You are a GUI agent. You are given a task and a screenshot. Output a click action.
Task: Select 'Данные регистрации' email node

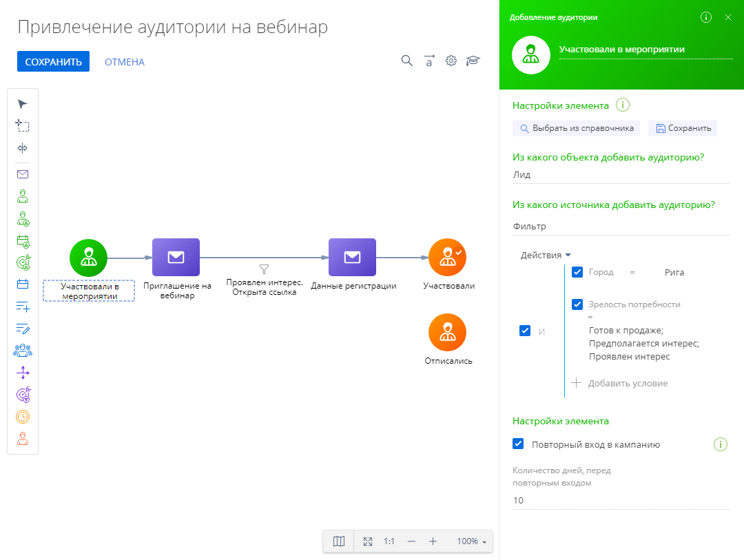(352, 257)
